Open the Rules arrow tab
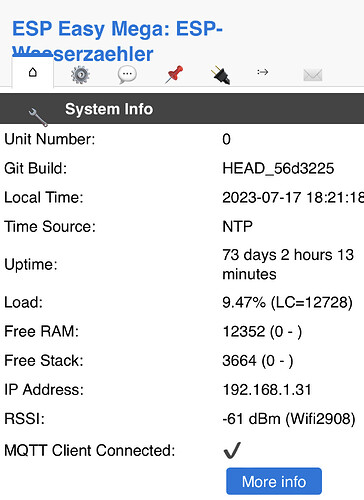This screenshot has width=364, height=500. point(263,72)
